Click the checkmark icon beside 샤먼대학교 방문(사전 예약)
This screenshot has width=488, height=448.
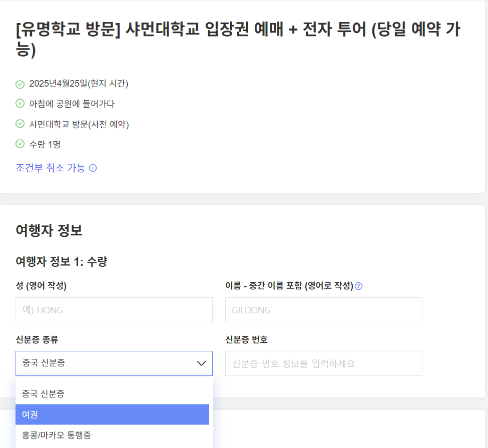20,124
